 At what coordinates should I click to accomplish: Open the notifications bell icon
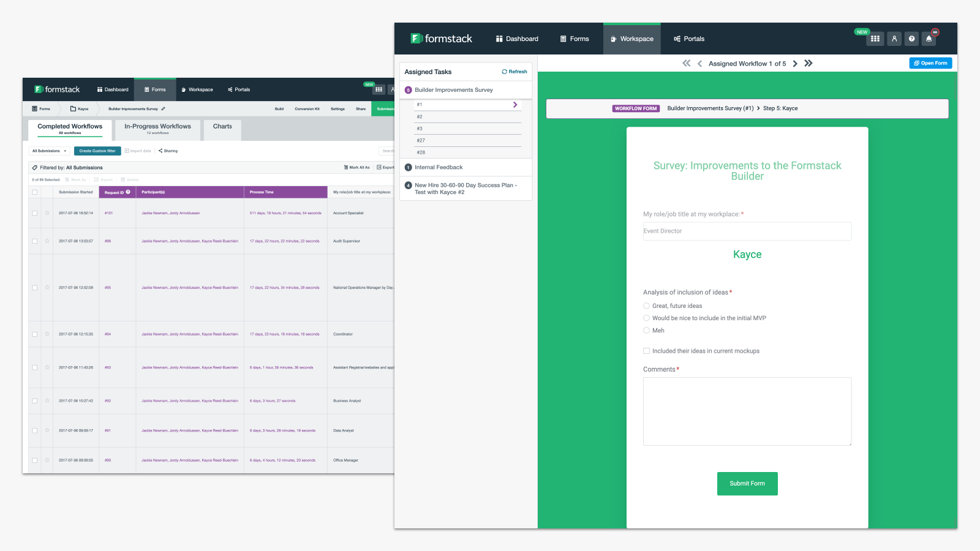(929, 39)
